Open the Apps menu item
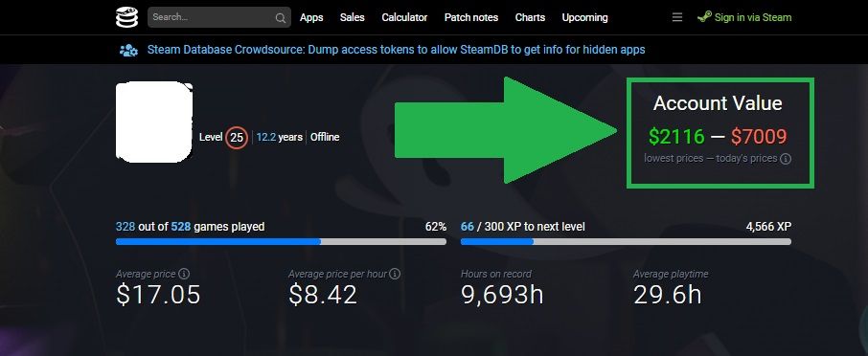868x356 pixels. point(311,17)
